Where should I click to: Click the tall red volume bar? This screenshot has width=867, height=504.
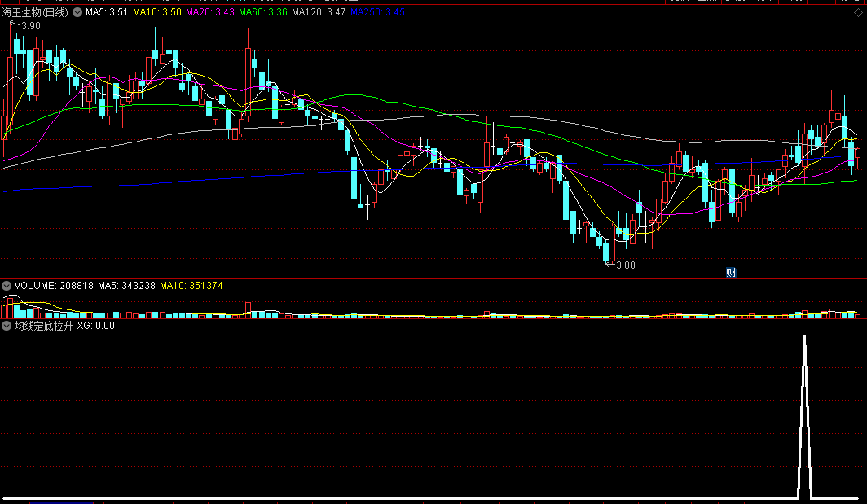[x=249, y=309]
